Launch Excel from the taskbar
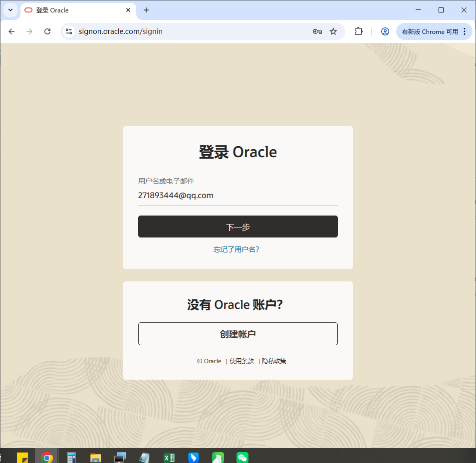The height and width of the screenshot is (463, 476). pos(169,458)
